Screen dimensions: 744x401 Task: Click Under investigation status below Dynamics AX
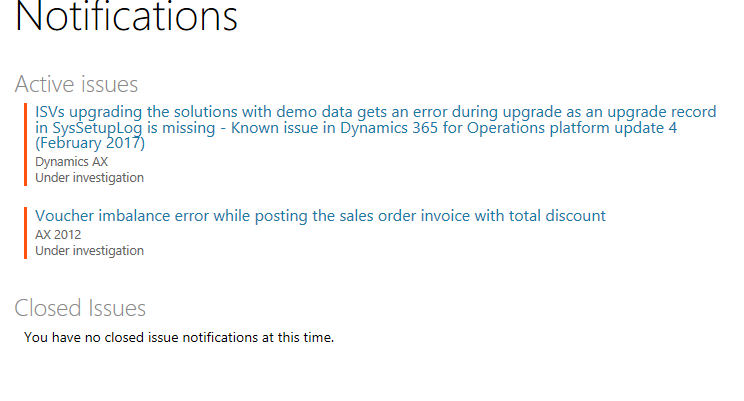89,178
